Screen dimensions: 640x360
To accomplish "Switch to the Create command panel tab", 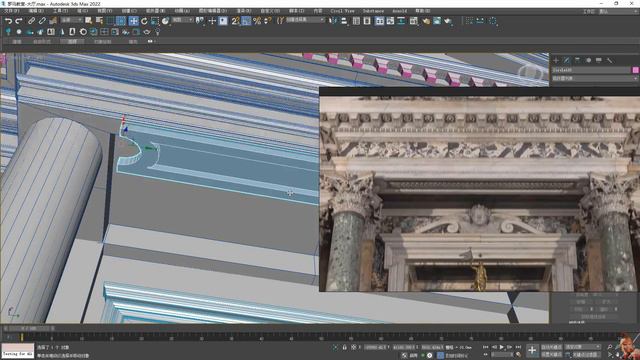I will [x=556, y=60].
